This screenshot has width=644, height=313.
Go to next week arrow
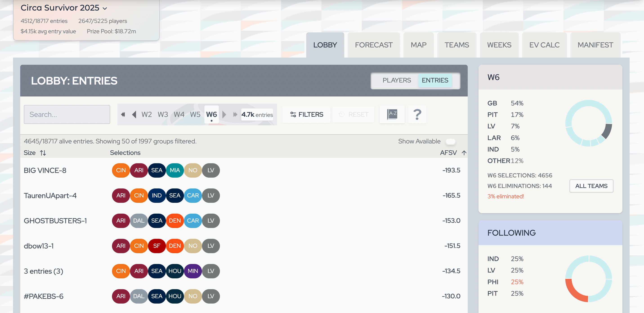(224, 114)
